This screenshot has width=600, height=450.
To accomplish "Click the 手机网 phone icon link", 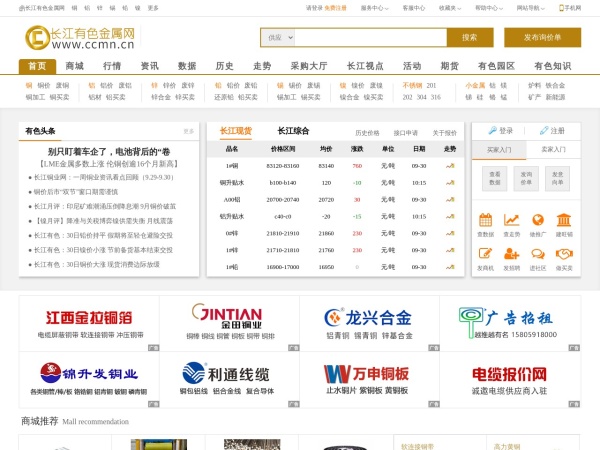I will (570, 8).
